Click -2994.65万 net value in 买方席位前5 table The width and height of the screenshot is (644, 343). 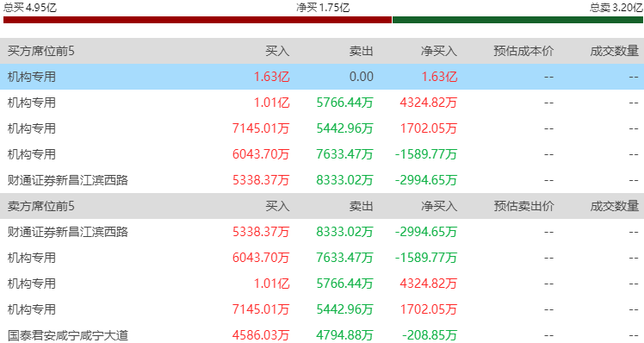(426, 180)
